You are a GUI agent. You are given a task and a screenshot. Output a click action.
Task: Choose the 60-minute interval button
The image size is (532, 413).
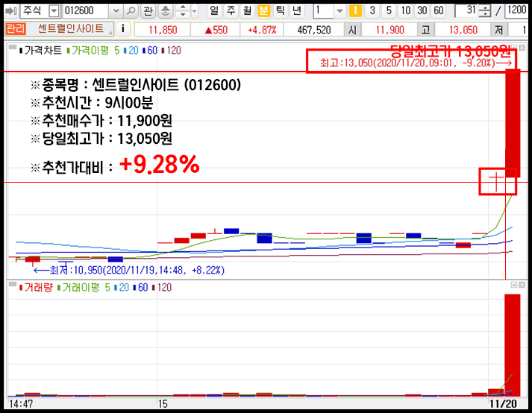click(x=439, y=11)
